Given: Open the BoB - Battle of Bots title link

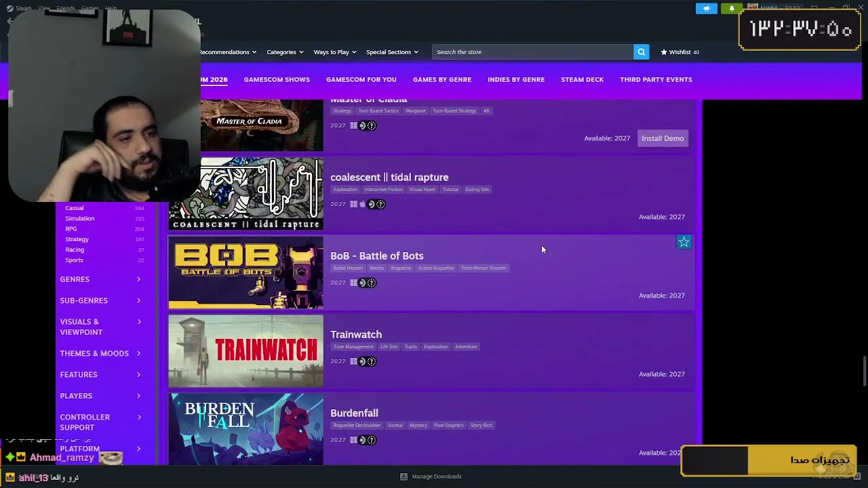Looking at the screenshot, I should click(x=377, y=256).
